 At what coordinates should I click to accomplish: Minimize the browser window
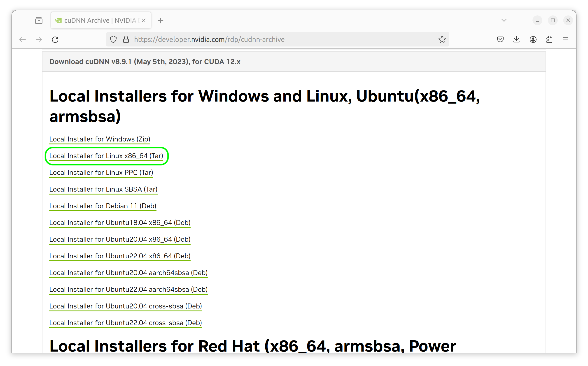tap(537, 20)
